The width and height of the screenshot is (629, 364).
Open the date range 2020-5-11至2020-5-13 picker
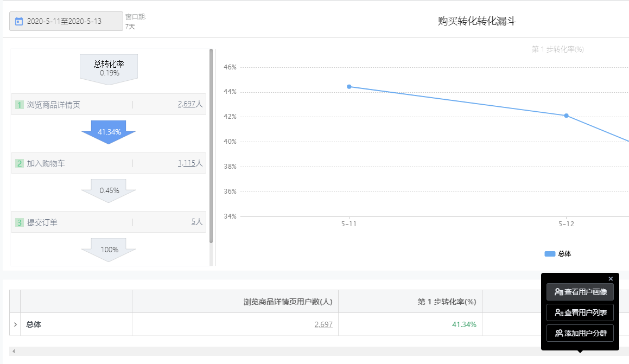(x=66, y=22)
